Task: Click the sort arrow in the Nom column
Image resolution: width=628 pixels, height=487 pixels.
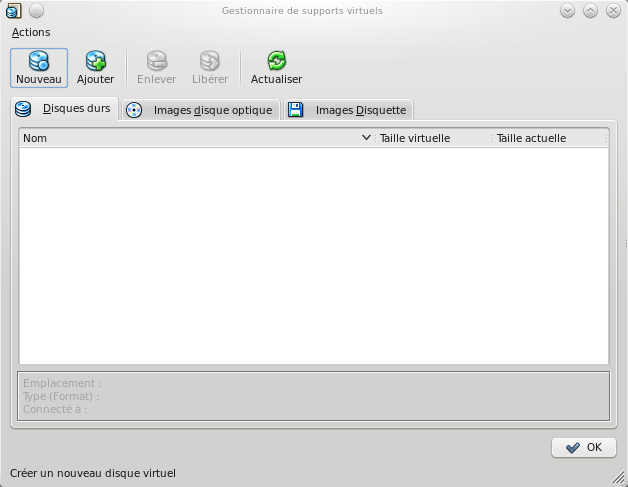Action: click(x=366, y=138)
